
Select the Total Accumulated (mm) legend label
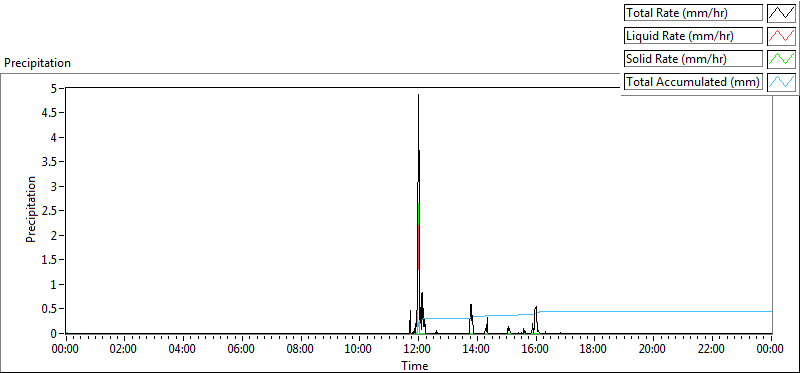coord(692,82)
